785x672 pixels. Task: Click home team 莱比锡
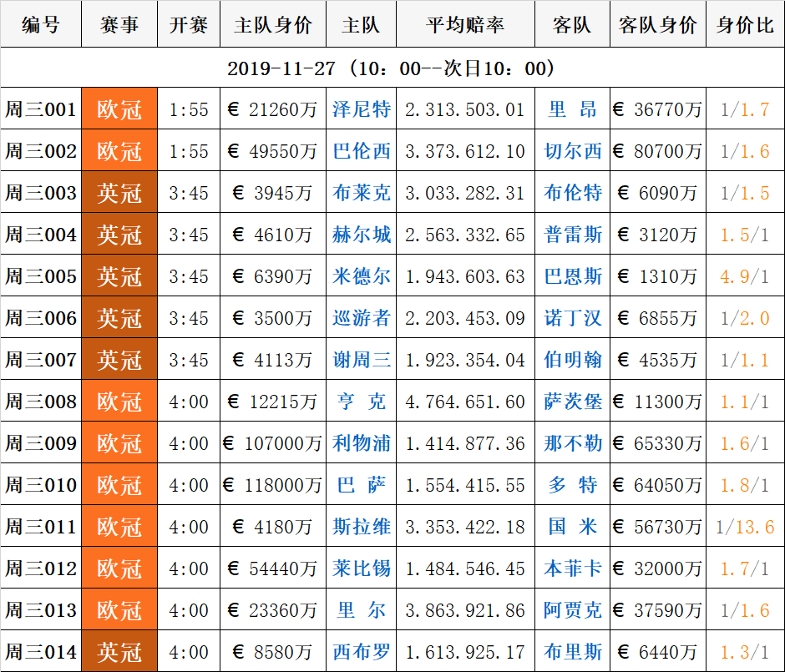coord(361,568)
